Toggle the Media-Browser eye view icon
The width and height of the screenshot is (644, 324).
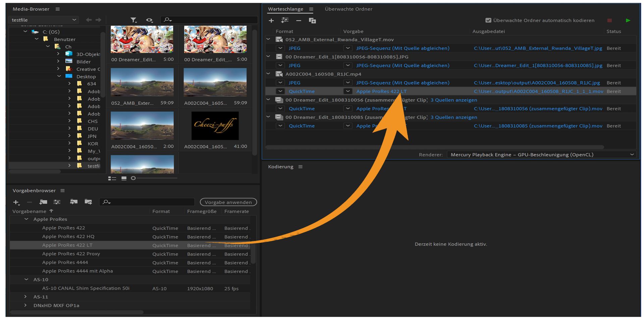149,20
